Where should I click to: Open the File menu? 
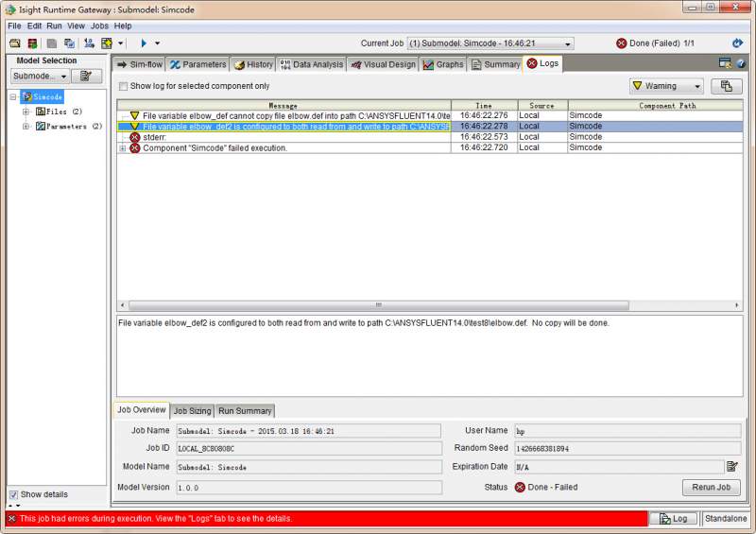coord(14,26)
